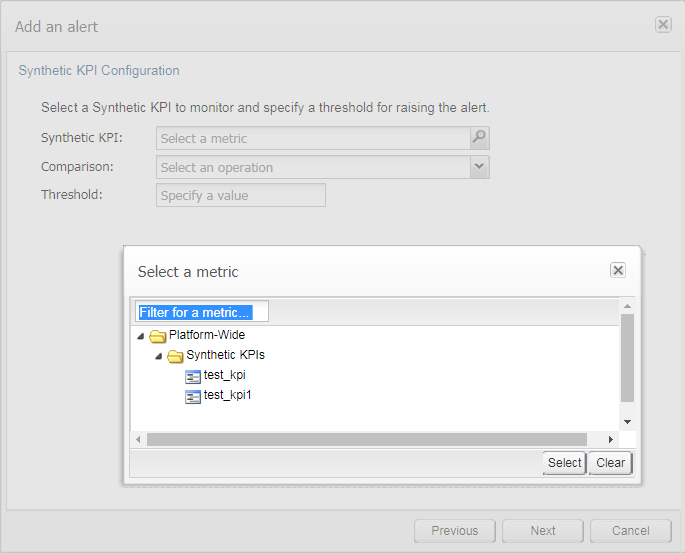This screenshot has height=554, width=685.
Task: Click the Previous button
Action: point(454,530)
